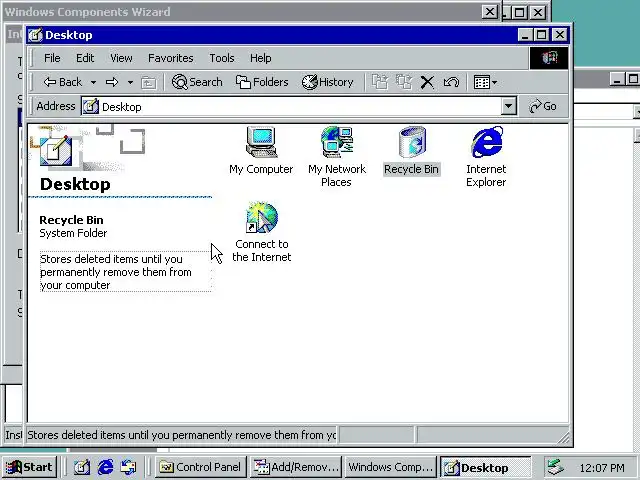640x480 pixels.
Task: Switch to Windows Components taskbar button
Action: tap(390, 467)
